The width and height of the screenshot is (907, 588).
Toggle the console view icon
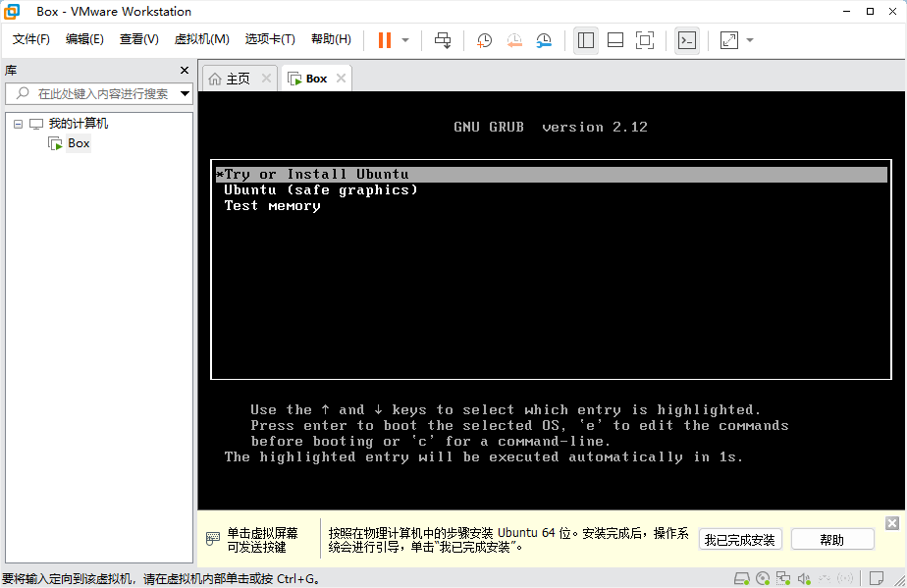(686, 40)
